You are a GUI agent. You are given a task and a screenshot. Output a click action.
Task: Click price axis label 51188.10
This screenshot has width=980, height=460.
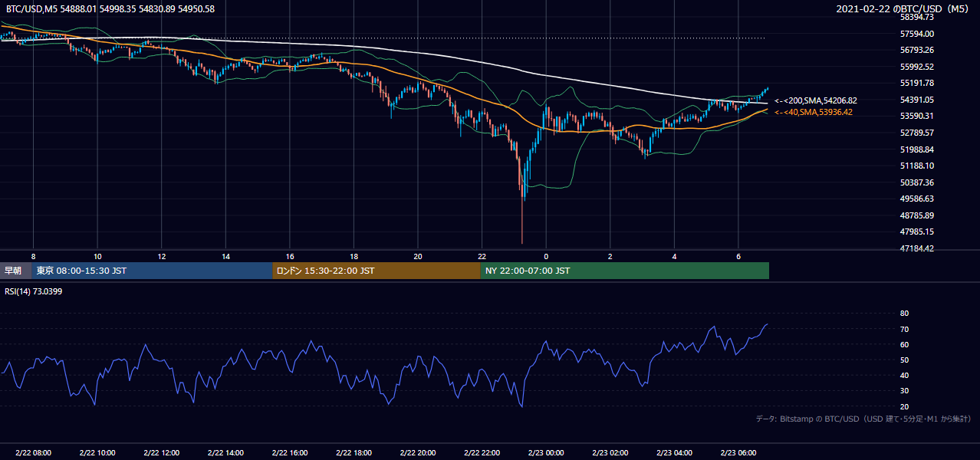(917, 166)
